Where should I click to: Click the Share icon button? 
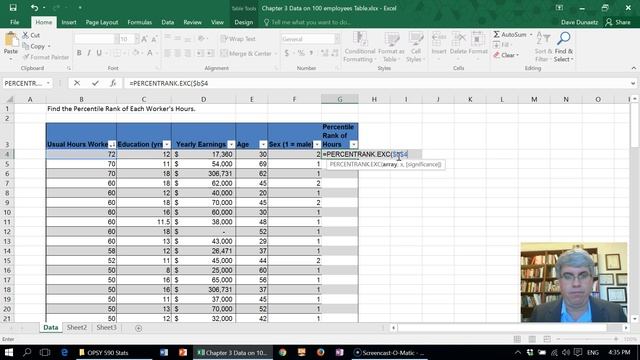pos(618,22)
